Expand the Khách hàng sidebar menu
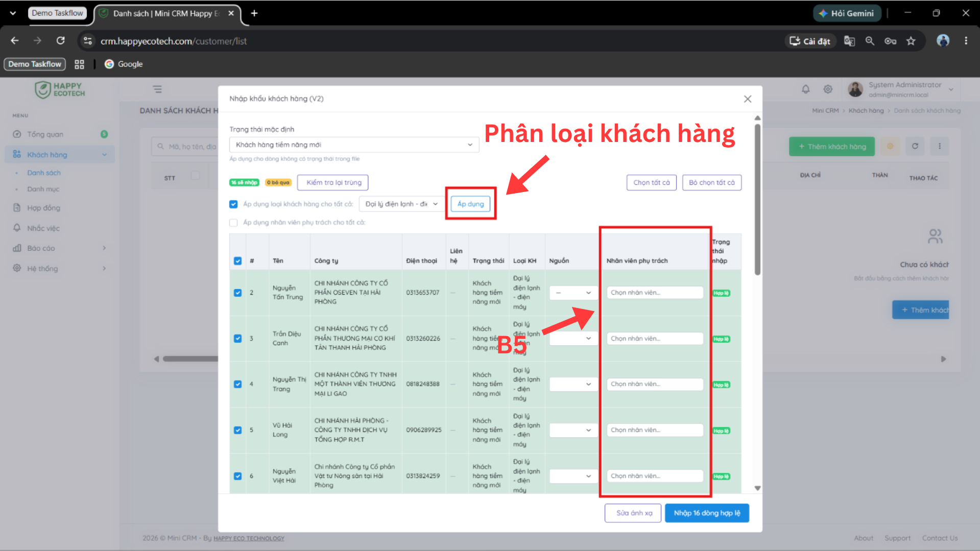 click(x=60, y=155)
